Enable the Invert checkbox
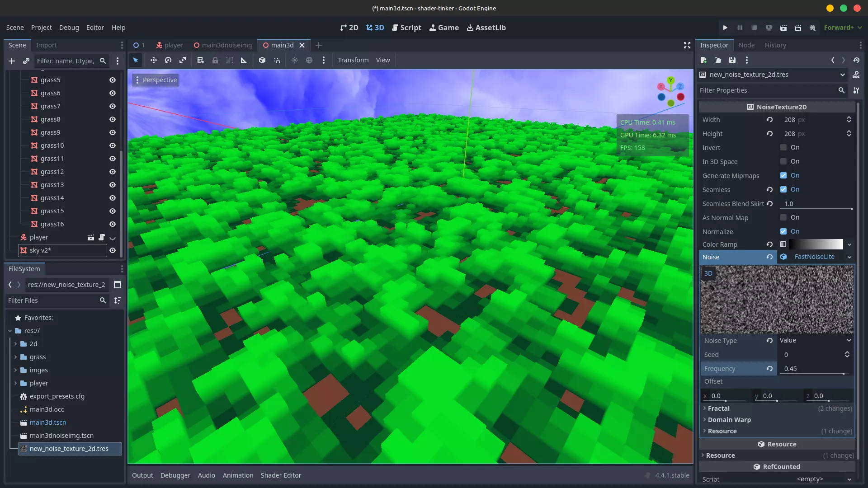Viewport: 868px width, 488px height. 783,148
